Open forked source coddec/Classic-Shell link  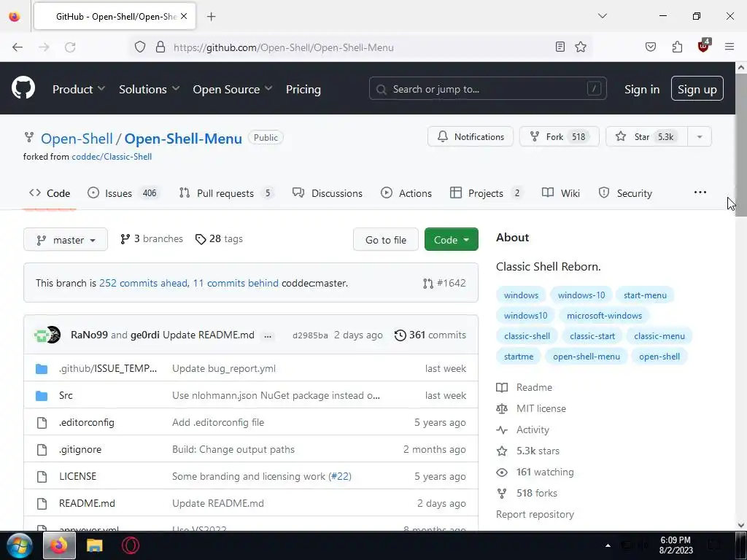point(112,157)
